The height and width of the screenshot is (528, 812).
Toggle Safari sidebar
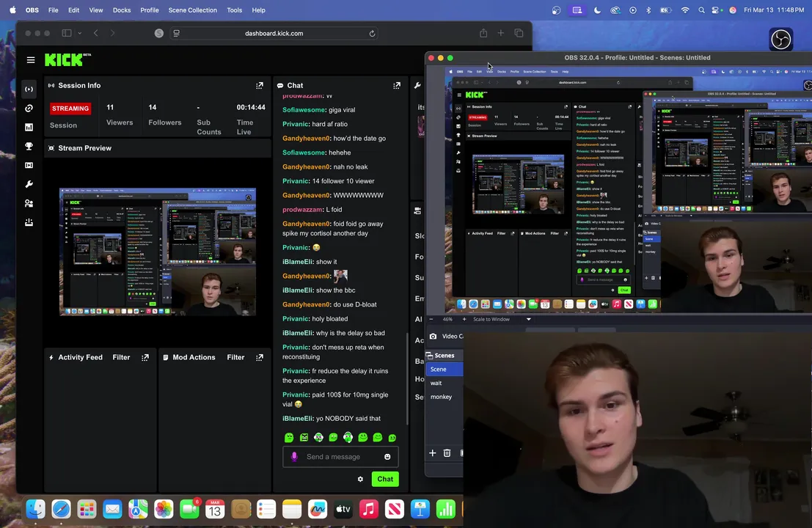[67, 33]
